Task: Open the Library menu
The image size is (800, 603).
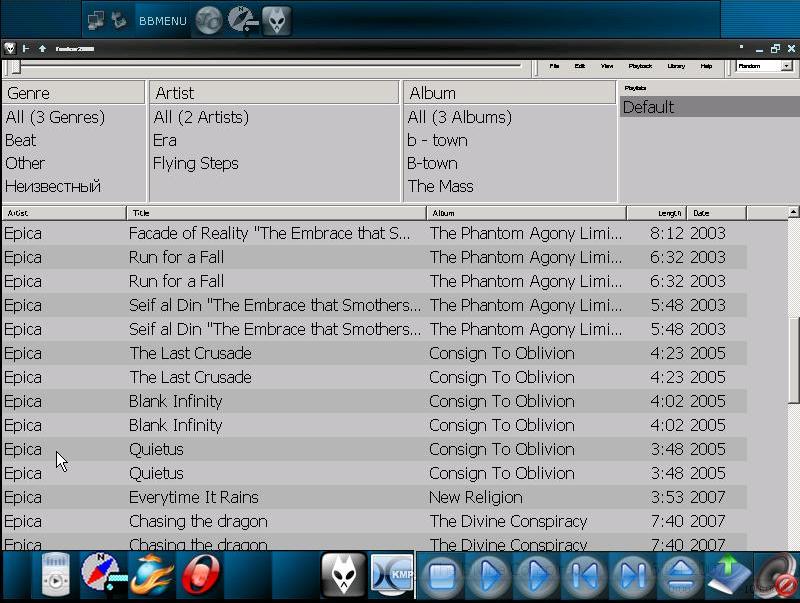Action: point(676,66)
